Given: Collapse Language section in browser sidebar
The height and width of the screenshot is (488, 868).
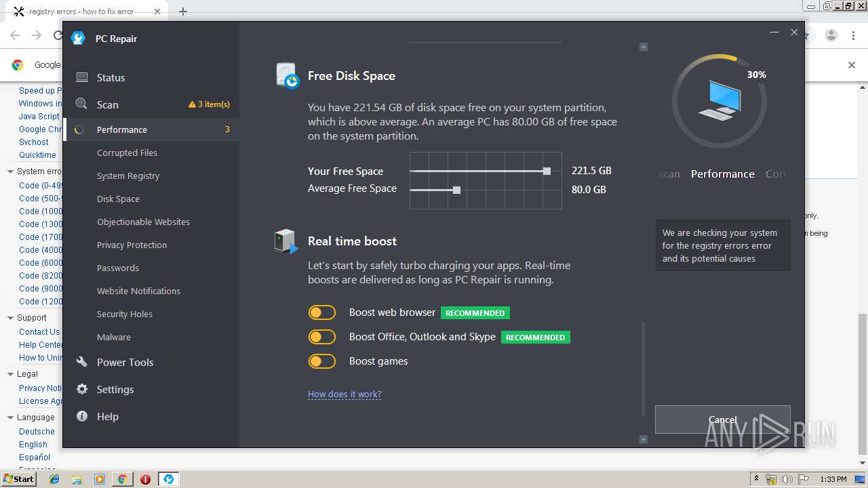Looking at the screenshot, I should 10,418.
